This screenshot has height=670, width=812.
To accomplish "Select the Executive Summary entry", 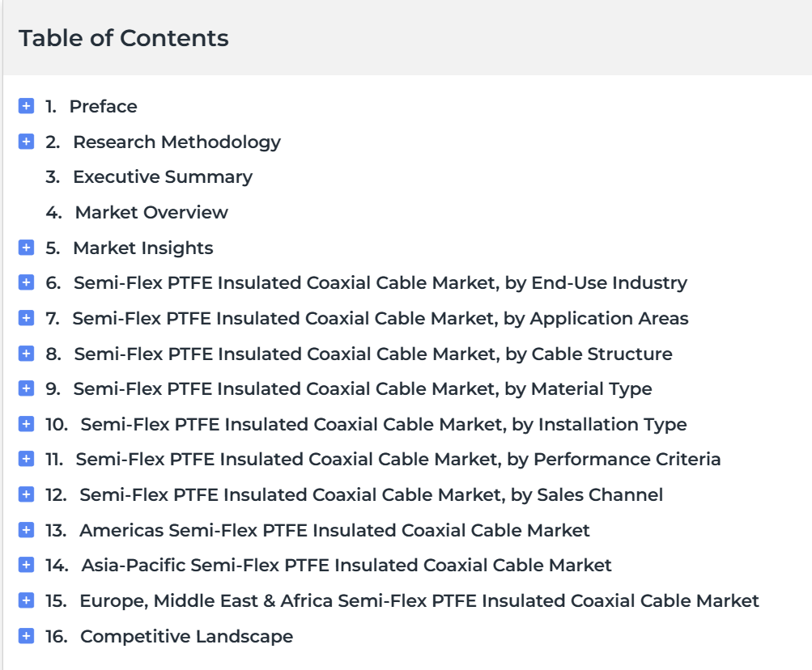I will 163,177.
